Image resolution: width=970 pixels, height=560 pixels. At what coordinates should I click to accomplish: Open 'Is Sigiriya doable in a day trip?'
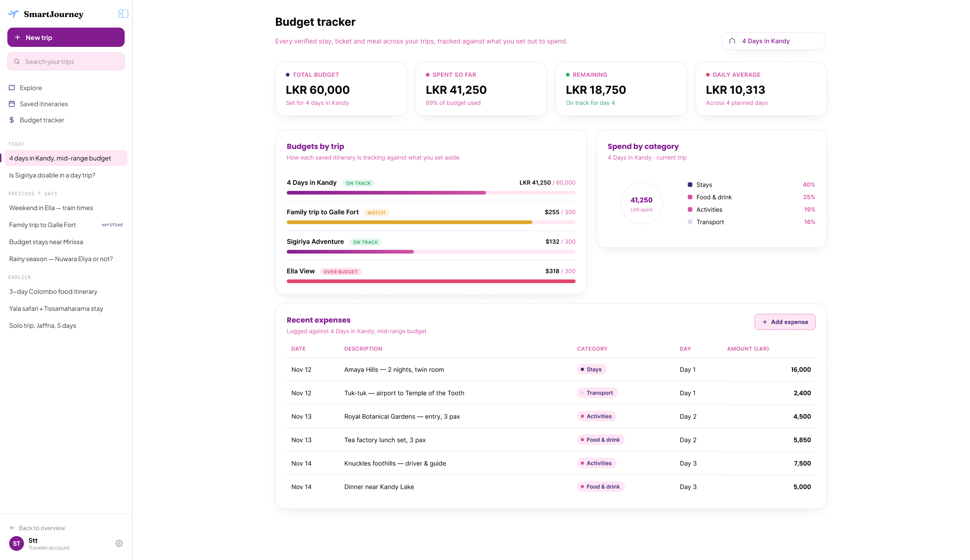point(66,175)
